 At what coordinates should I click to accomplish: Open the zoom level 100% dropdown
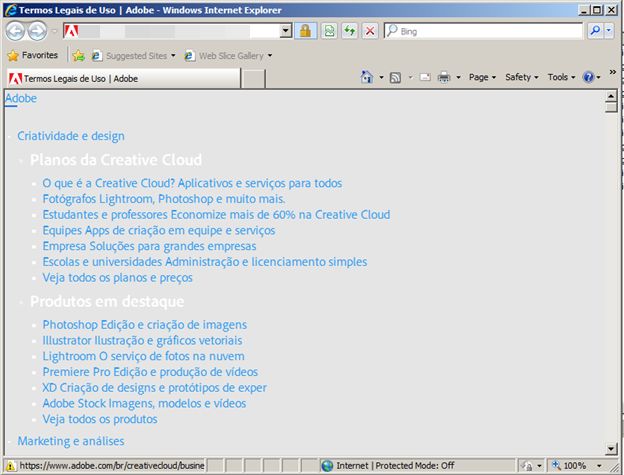(x=611, y=466)
